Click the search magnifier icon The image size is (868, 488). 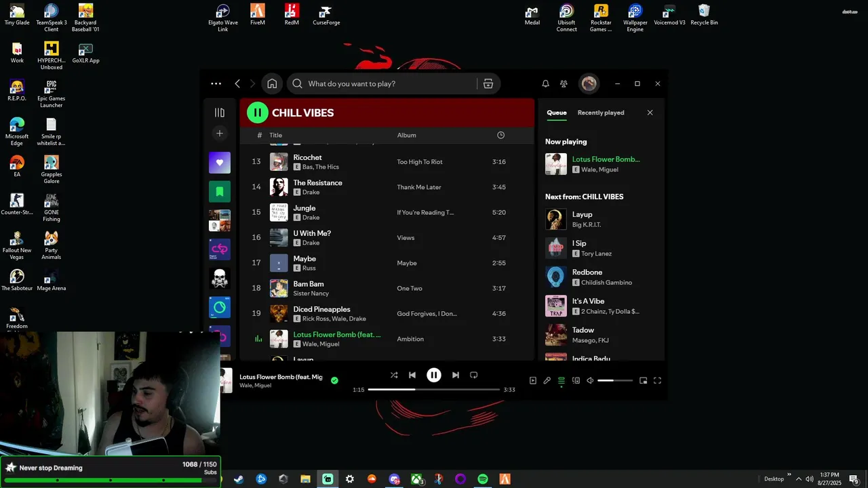(x=297, y=84)
